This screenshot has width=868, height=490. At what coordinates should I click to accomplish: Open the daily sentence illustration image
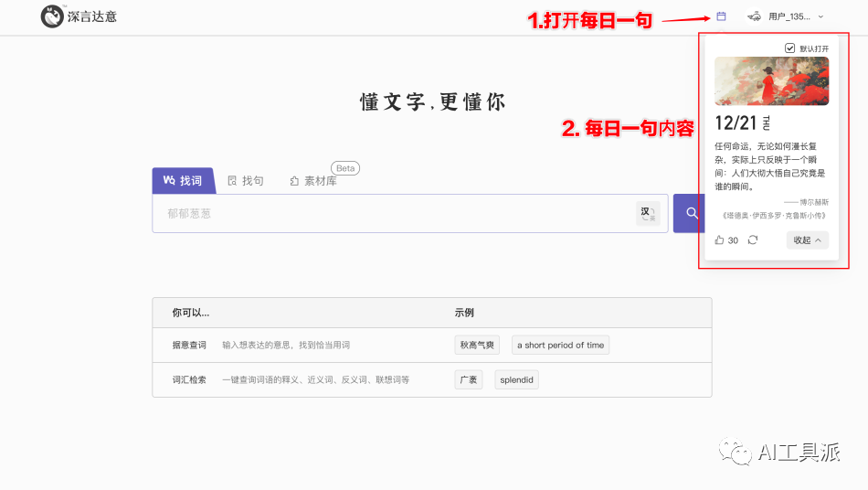[x=772, y=80]
